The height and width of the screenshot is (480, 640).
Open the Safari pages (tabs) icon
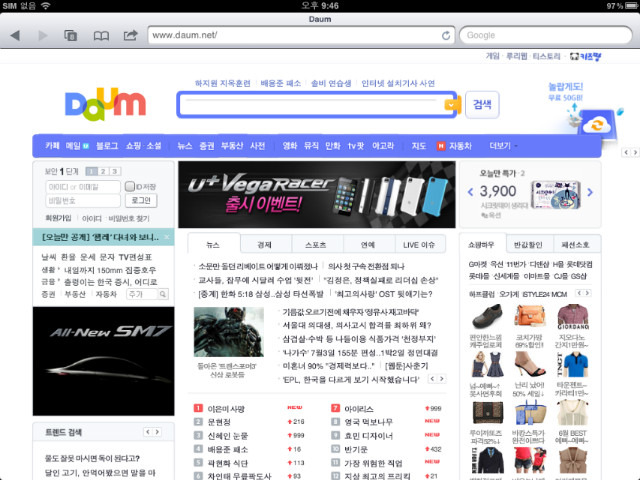(x=71, y=36)
